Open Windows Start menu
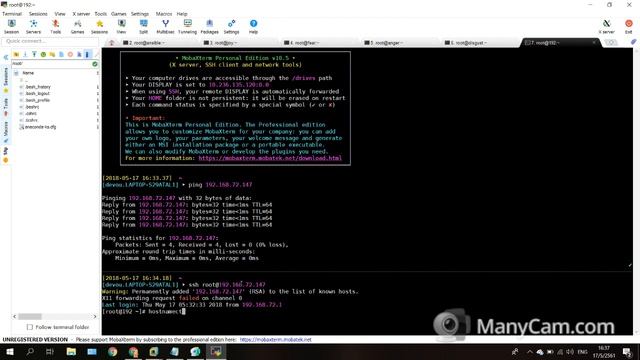The width and height of the screenshot is (640, 360). click(x=10, y=351)
